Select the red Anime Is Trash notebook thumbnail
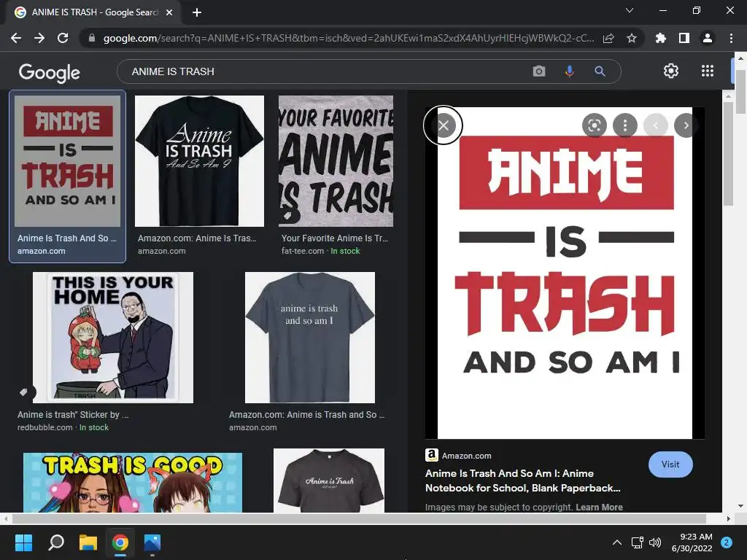This screenshot has height=560, width=747. pos(68,161)
